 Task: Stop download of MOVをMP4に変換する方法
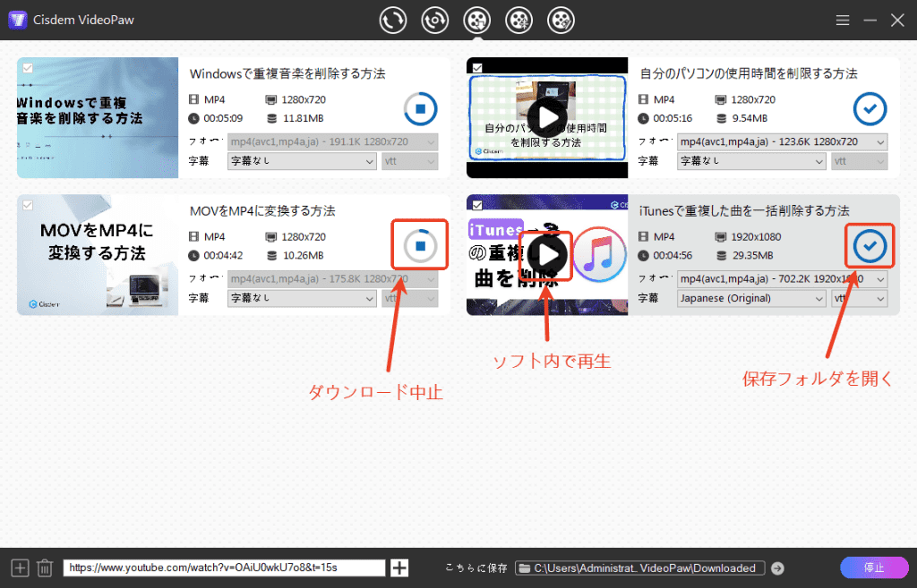click(x=420, y=246)
